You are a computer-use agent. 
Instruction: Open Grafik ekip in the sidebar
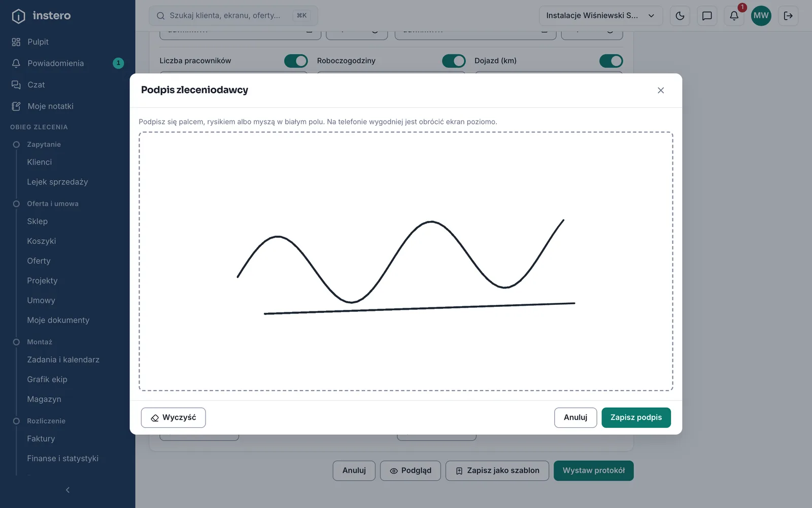pos(47,379)
